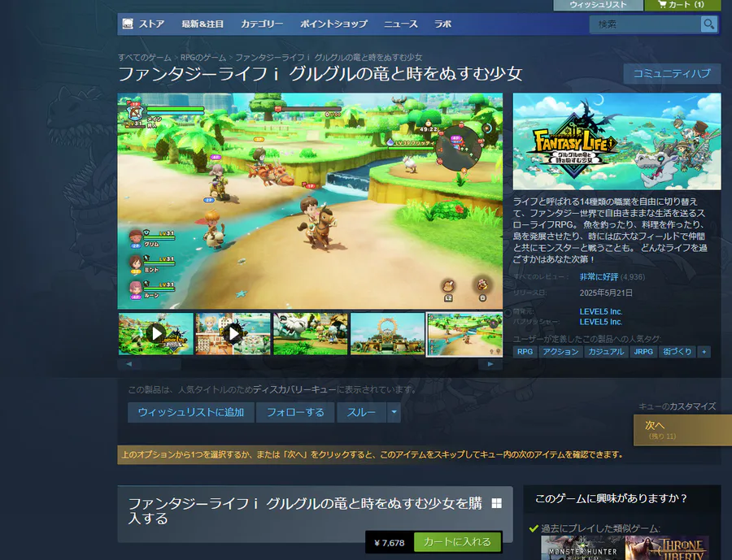The width and height of the screenshot is (732, 560).
Task: Click the thumbnail strip left arrow
Action: 129,364
